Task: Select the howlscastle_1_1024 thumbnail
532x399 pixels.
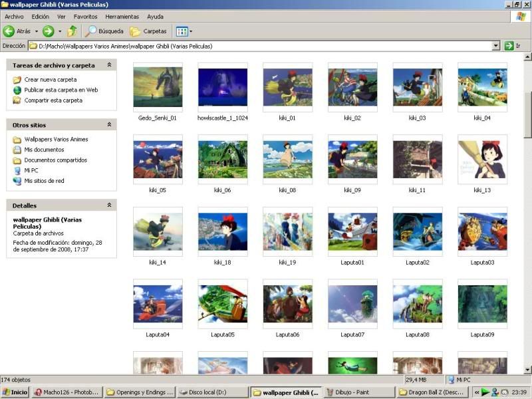Action: tap(223, 87)
